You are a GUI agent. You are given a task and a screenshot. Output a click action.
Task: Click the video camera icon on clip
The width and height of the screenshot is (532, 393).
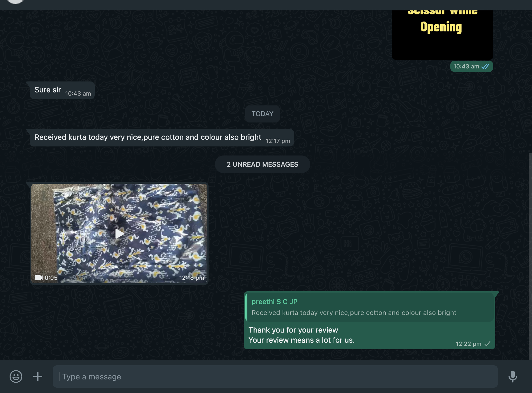(39, 278)
